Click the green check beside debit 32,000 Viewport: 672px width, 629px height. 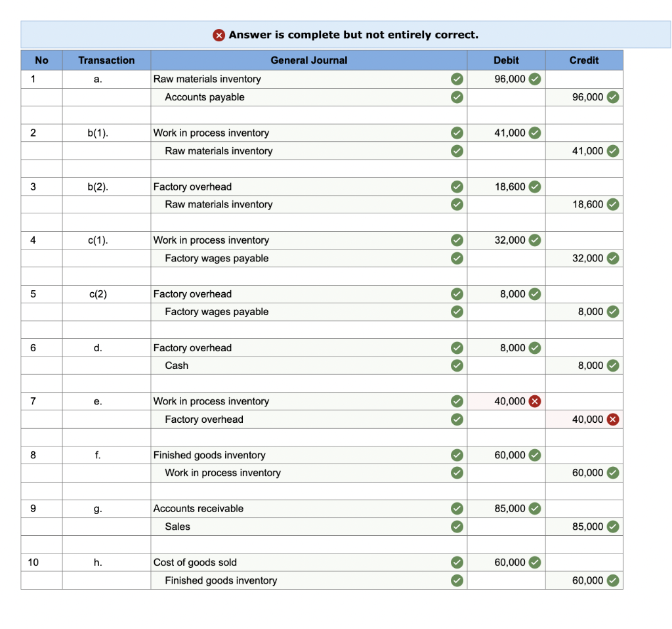coord(534,240)
